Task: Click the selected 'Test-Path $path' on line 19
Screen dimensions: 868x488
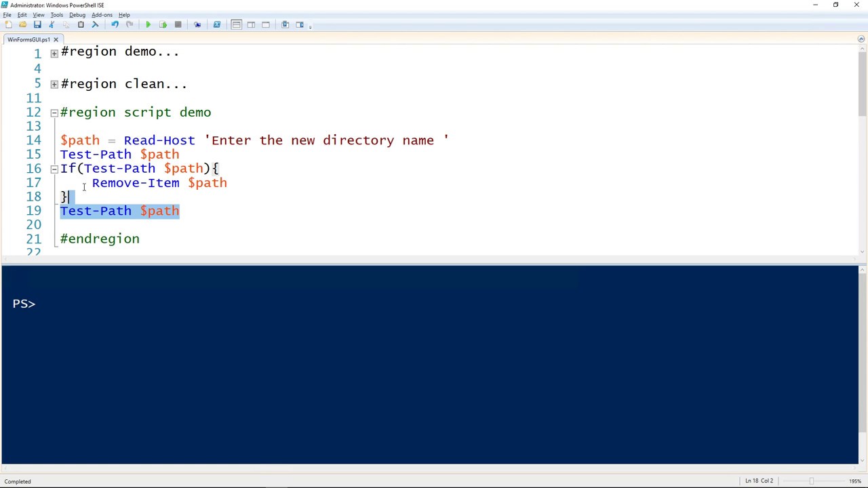Action: pyautogui.click(x=120, y=211)
